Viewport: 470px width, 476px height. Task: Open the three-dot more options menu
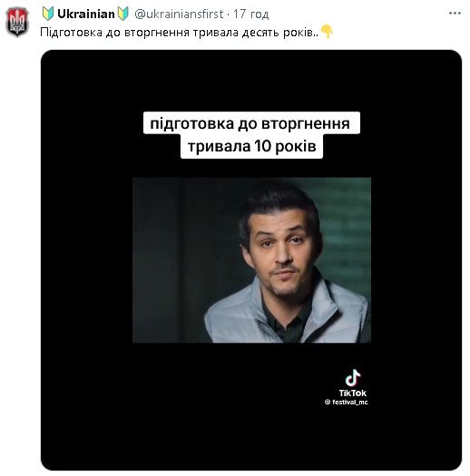[x=455, y=14]
